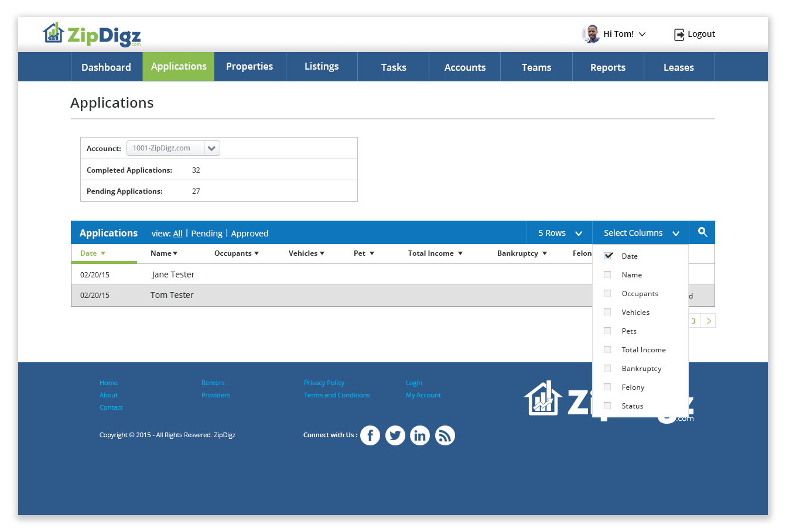The image size is (786, 532).
Task: Open the RSS feed icon
Action: point(445,435)
